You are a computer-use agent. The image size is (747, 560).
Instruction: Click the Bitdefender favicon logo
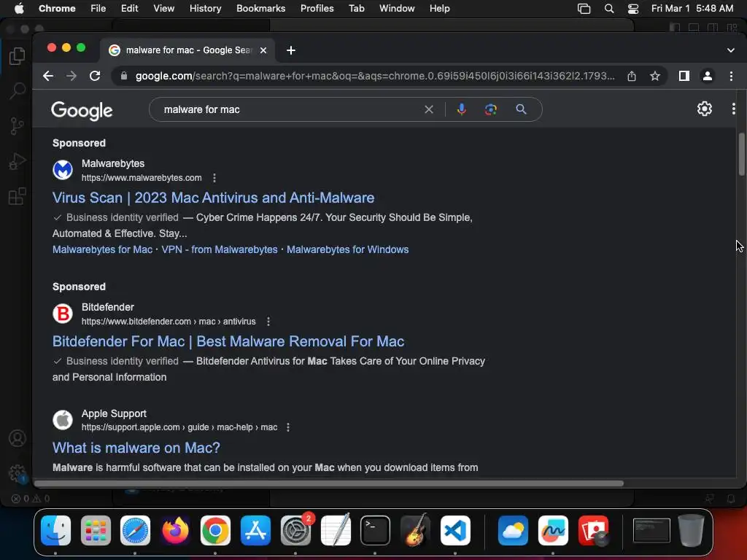point(63,314)
